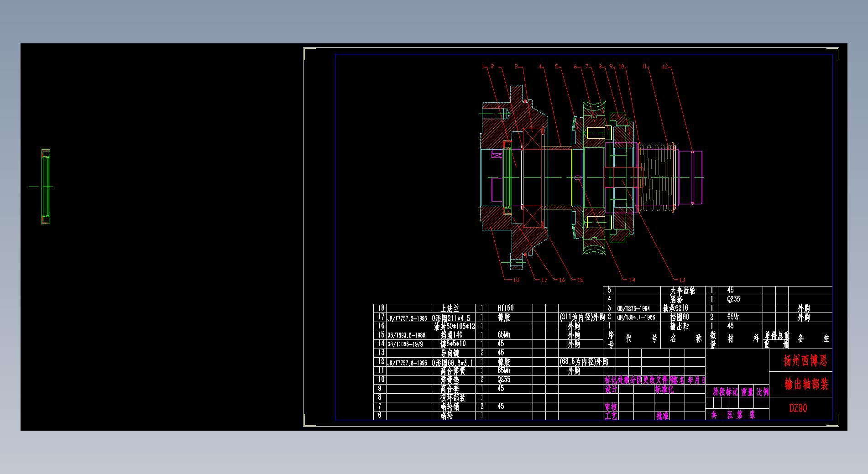Click part name 挡圈140

(x=451, y=335)
